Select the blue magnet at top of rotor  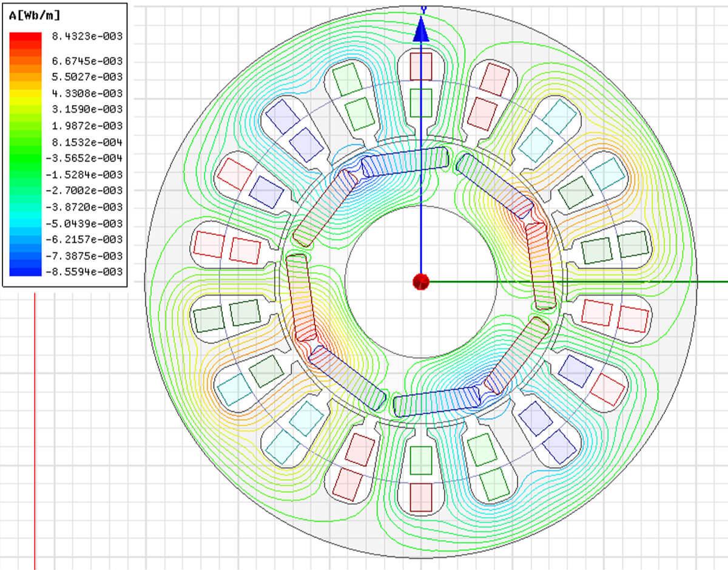pos(404,160)
